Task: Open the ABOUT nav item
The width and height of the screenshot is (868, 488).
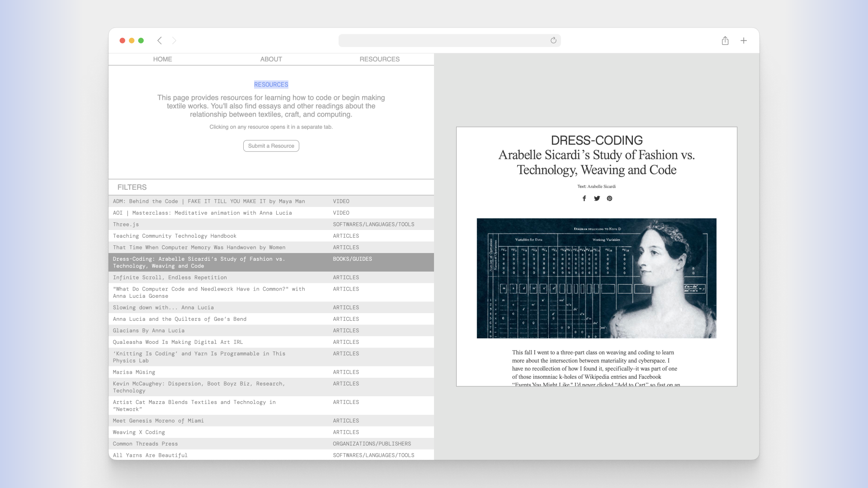Action: (x=271, y=59)
